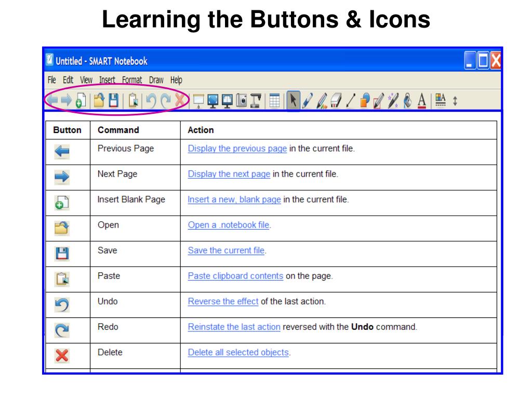Screen dimensions: 532x399
Task: Click the red Delete X toolbar icon
Action: 180,100
